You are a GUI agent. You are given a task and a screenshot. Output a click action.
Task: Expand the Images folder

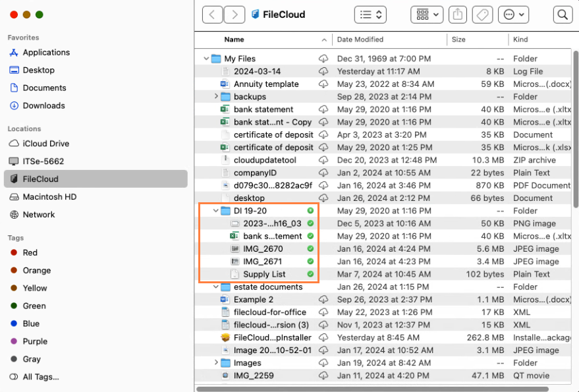(216, 363)
